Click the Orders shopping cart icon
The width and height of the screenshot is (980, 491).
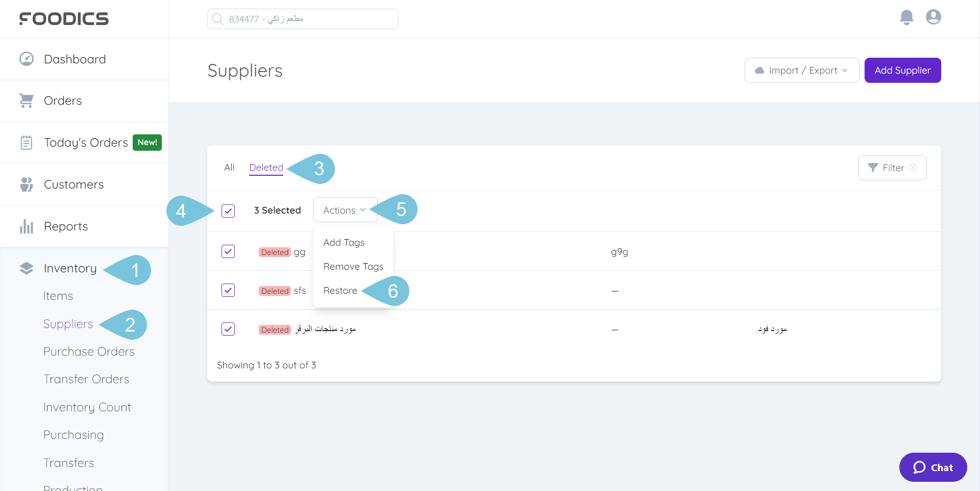click(x=27, y=101)
